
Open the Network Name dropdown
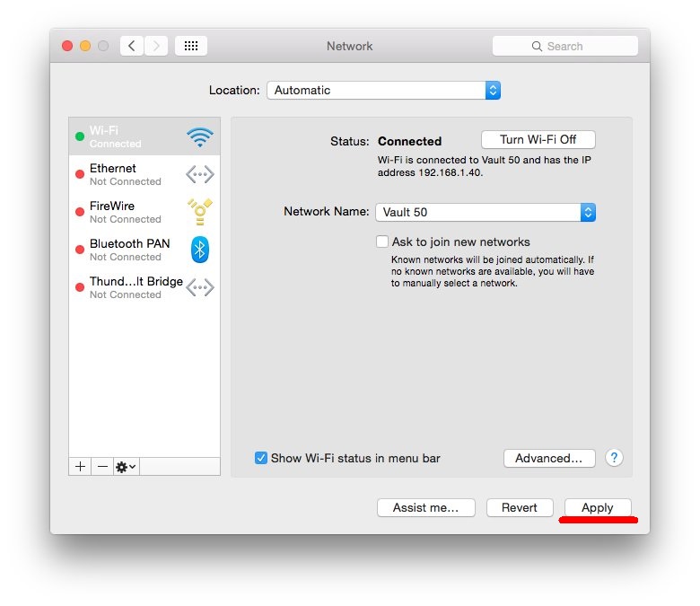pos(486,212)
